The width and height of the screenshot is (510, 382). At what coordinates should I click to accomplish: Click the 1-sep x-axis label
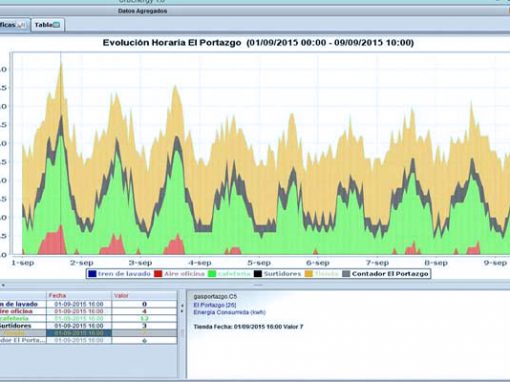[x=23, y=263]
